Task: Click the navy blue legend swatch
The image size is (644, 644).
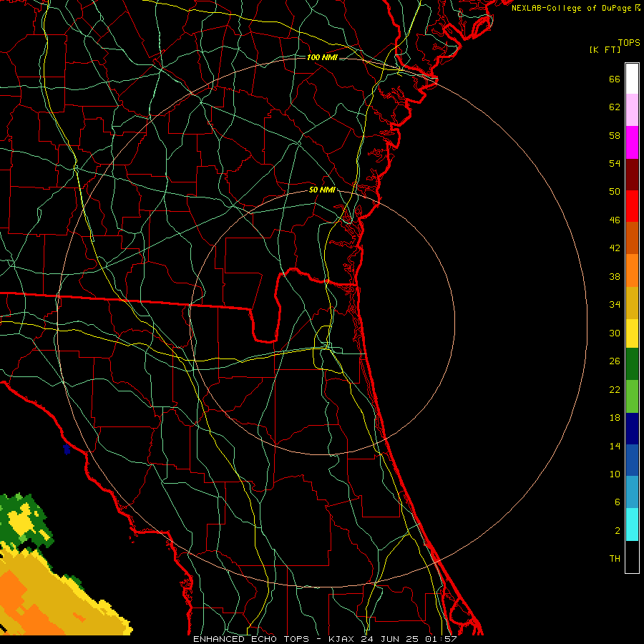Action: click(632, 429)
